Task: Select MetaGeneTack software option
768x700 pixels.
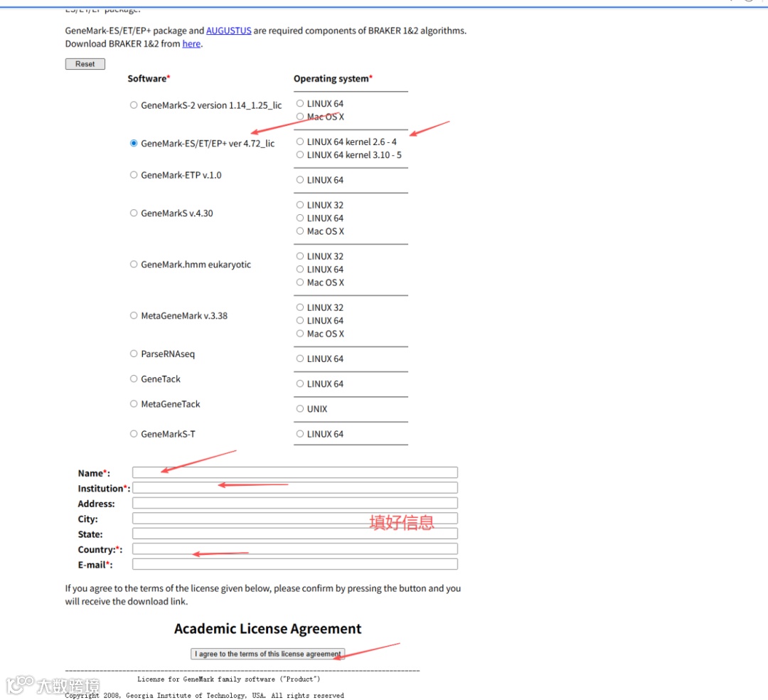Action: point(133,403)
